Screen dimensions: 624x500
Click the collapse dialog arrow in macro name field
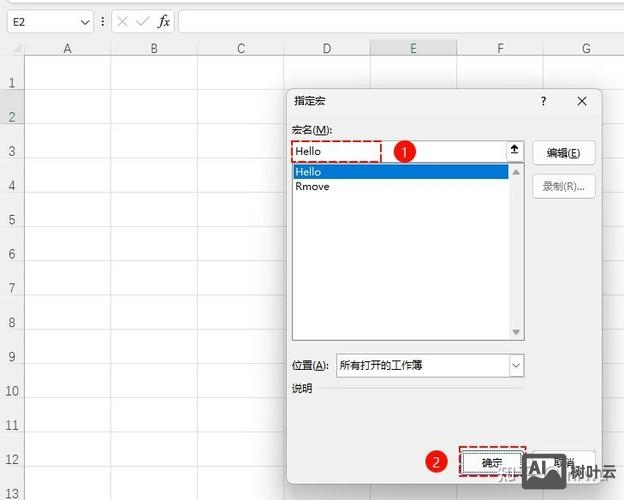pyautogui.click(x=514, y=151)
